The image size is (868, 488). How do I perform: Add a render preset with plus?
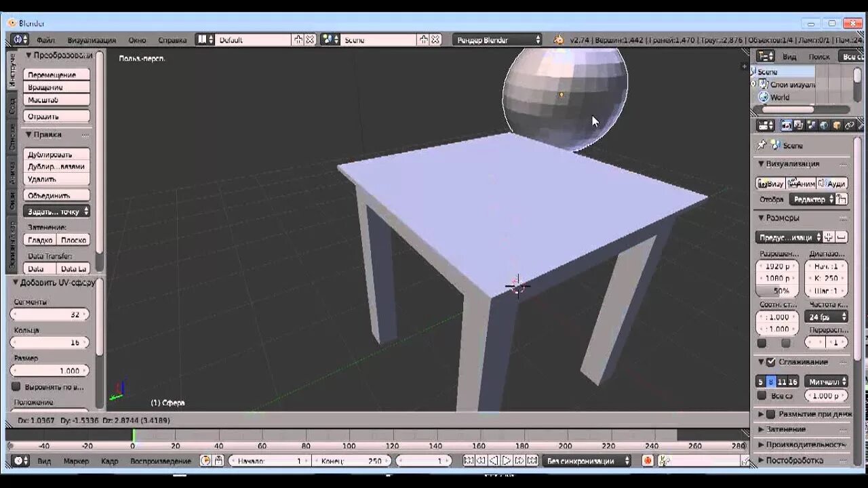[829, 237]
